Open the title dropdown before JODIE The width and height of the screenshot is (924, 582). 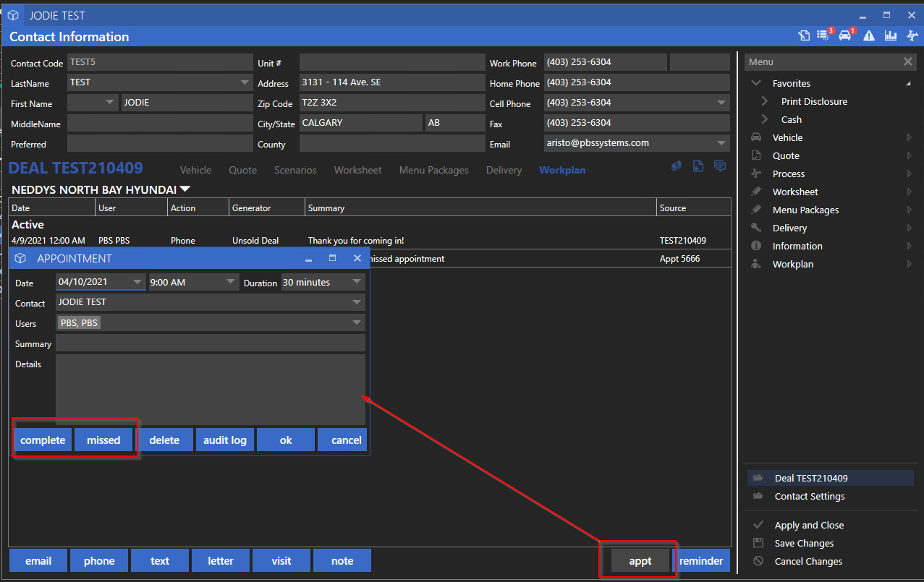pyautogui.click(x=110, y=103)
